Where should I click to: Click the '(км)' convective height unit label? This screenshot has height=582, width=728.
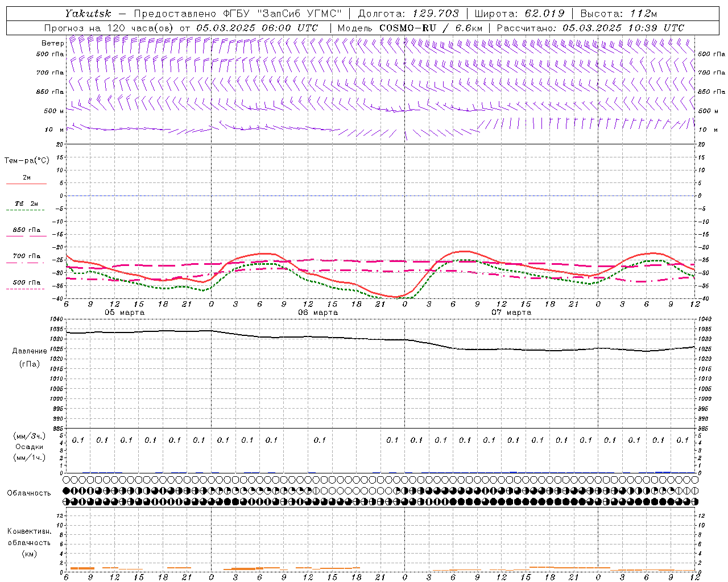[29, 554]
